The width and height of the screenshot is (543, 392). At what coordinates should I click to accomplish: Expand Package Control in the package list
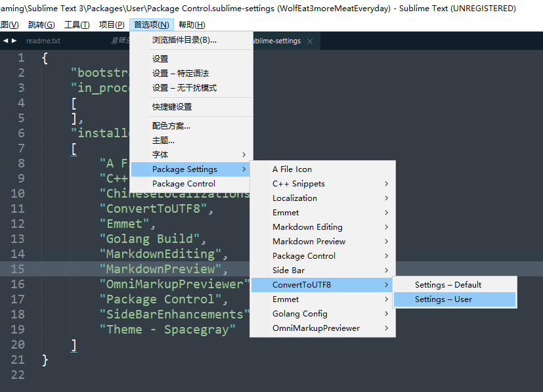(x=323, y=256)
